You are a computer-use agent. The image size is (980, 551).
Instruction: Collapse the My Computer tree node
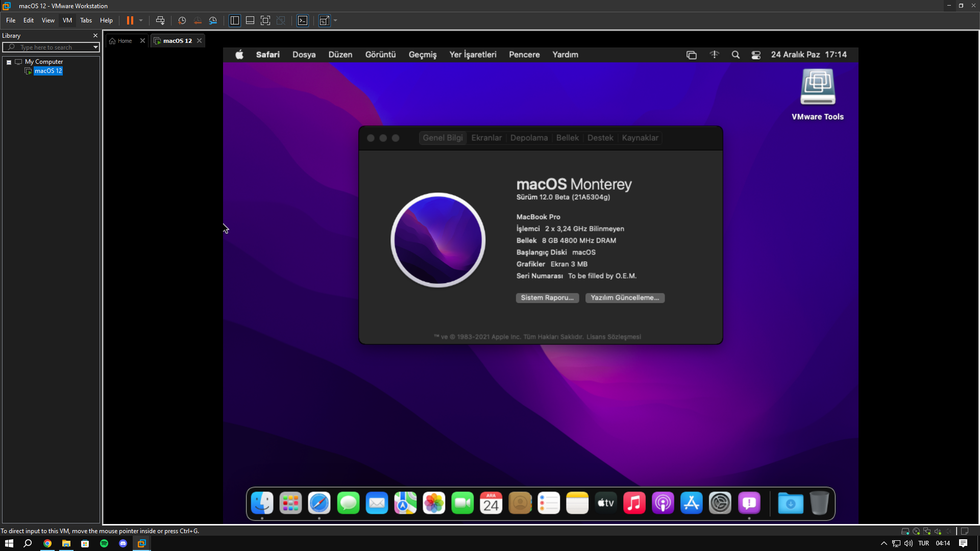click(9, 62)
